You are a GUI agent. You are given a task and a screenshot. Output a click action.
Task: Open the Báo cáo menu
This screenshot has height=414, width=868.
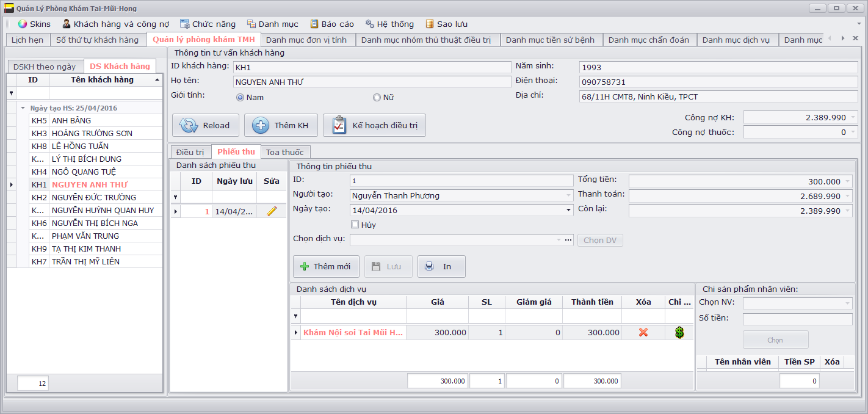[331, 24]
